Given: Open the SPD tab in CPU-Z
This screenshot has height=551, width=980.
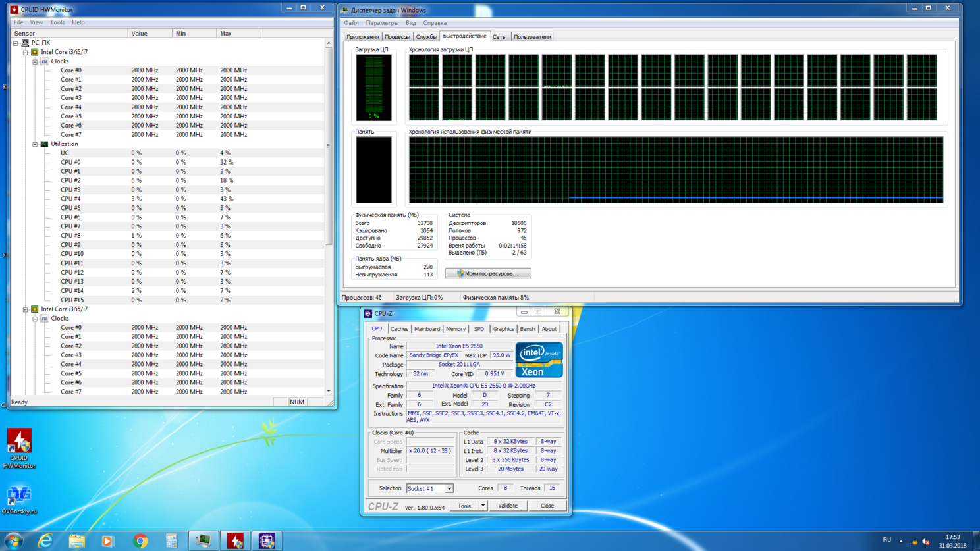Looking at the screenshot, I should pyautogui.click(x=479, y=329).
